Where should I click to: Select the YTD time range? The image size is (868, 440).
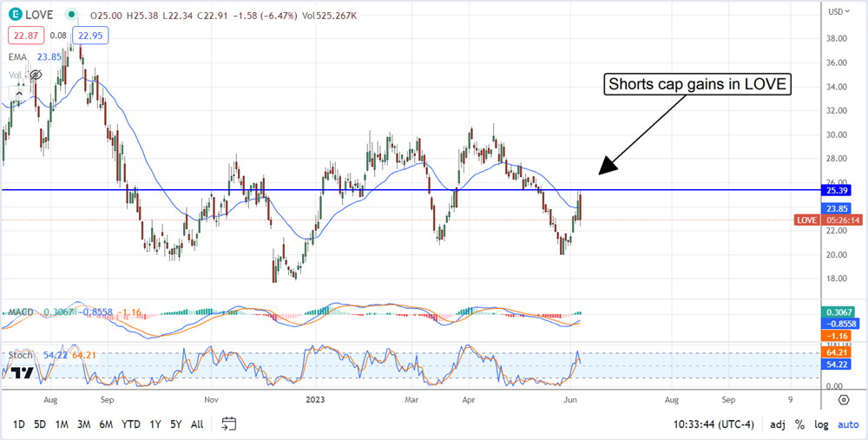(x=131, y=424)
